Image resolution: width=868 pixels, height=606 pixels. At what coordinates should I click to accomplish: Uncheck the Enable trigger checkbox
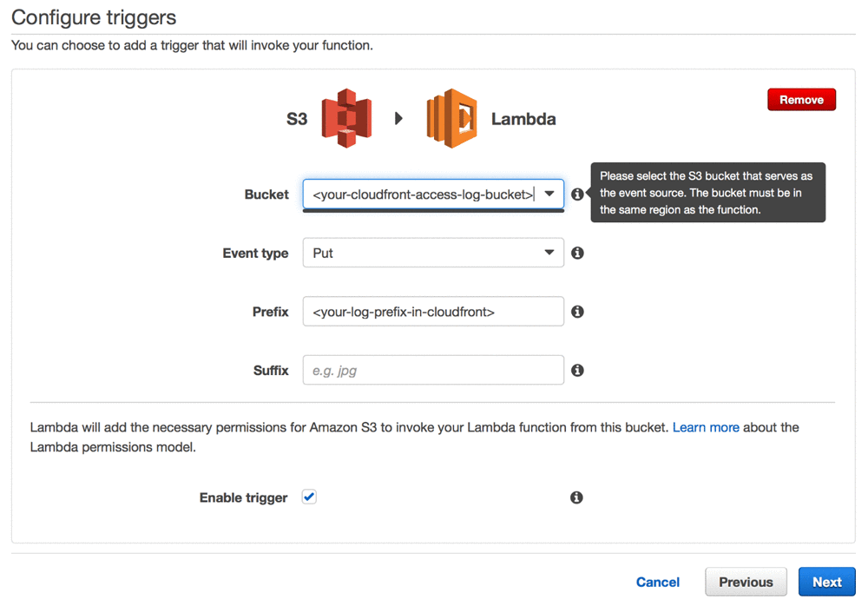pyautogui.click(x=309, y=497)
